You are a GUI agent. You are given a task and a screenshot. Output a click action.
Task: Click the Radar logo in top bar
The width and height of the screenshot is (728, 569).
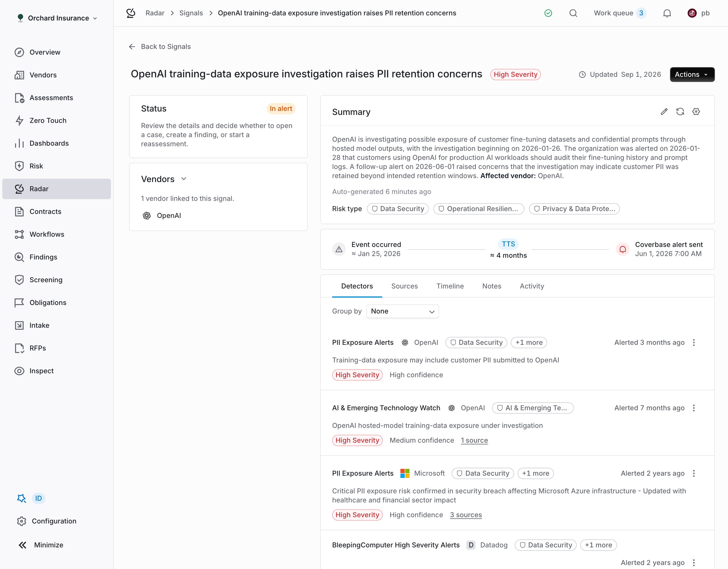click(131, 13)
